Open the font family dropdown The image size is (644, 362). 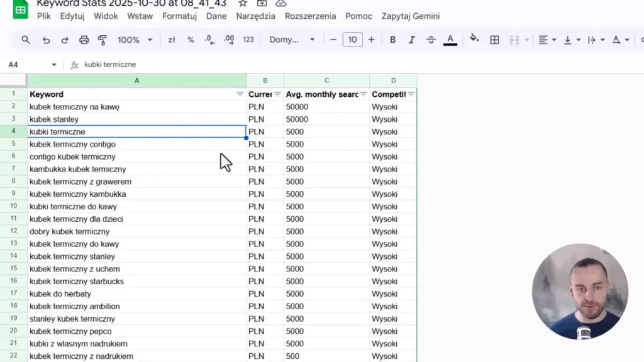click(x=292, y=40)
